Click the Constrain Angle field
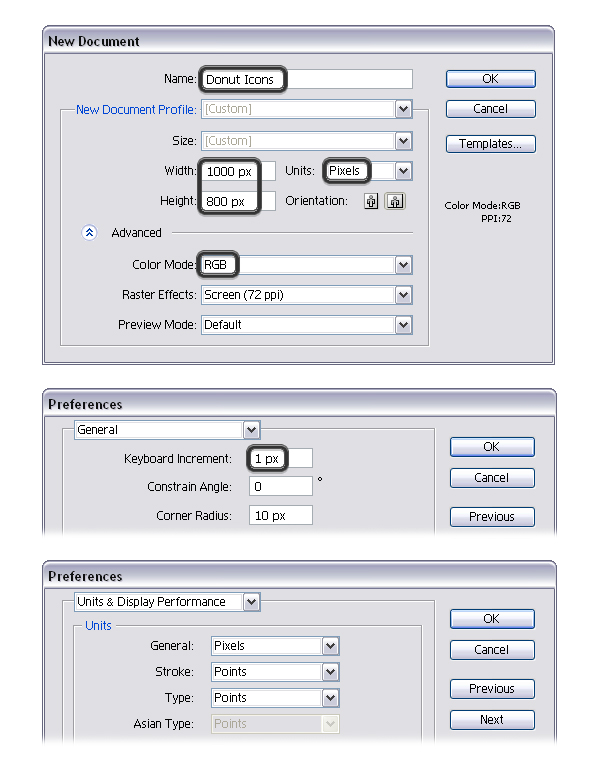The height and width of the screenshot is (764, 600). pos(281,487)
